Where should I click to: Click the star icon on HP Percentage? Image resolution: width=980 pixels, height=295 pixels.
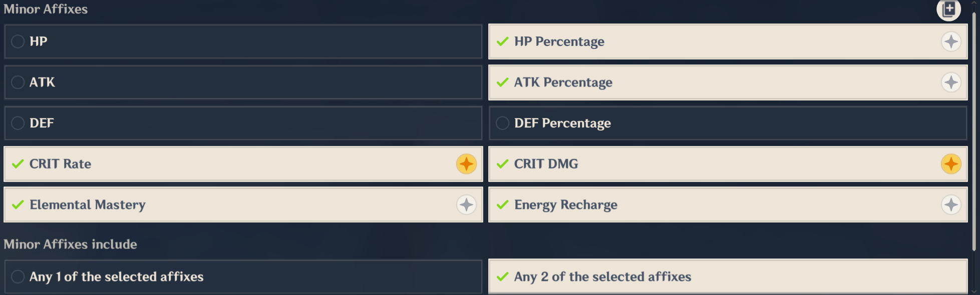[x=950, y=41]
